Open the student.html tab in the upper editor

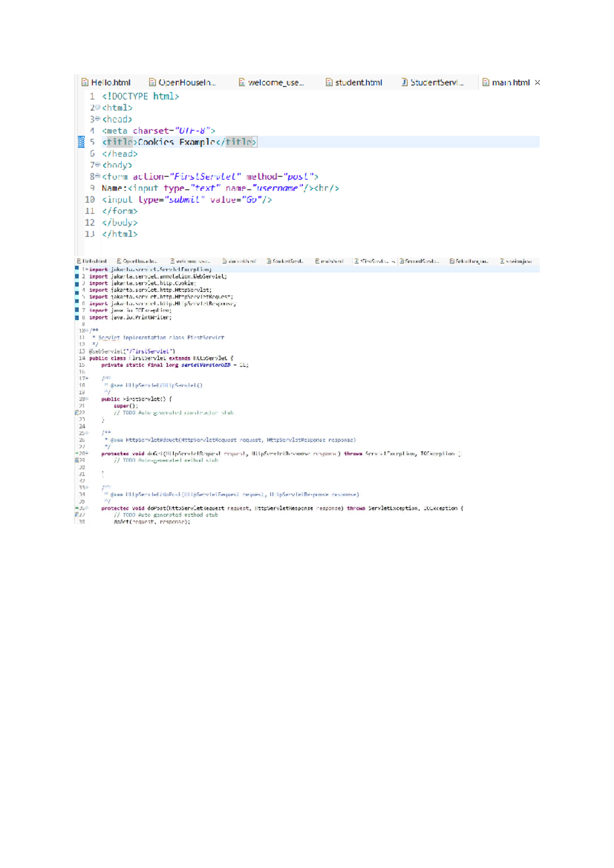pyautogui.click(x=354, y=82)
